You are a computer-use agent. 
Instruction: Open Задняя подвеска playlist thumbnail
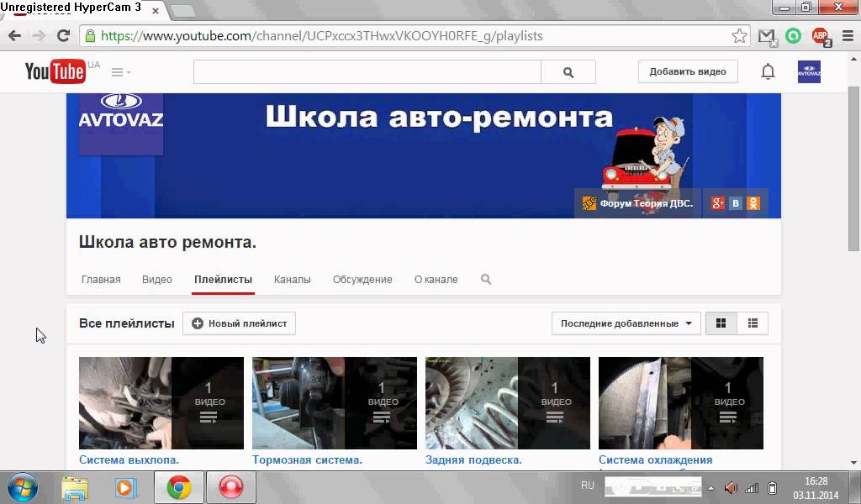[508, 403]
